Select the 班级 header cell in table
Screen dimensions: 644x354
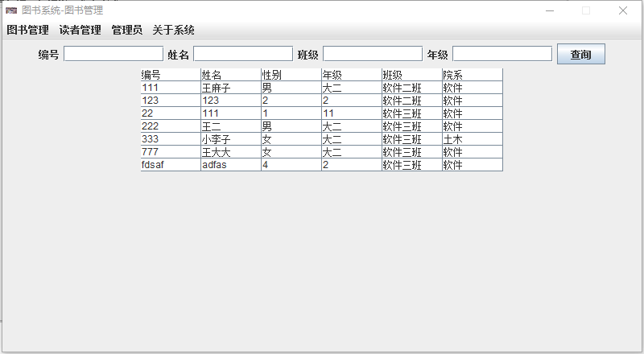click(x=412, y=75)
